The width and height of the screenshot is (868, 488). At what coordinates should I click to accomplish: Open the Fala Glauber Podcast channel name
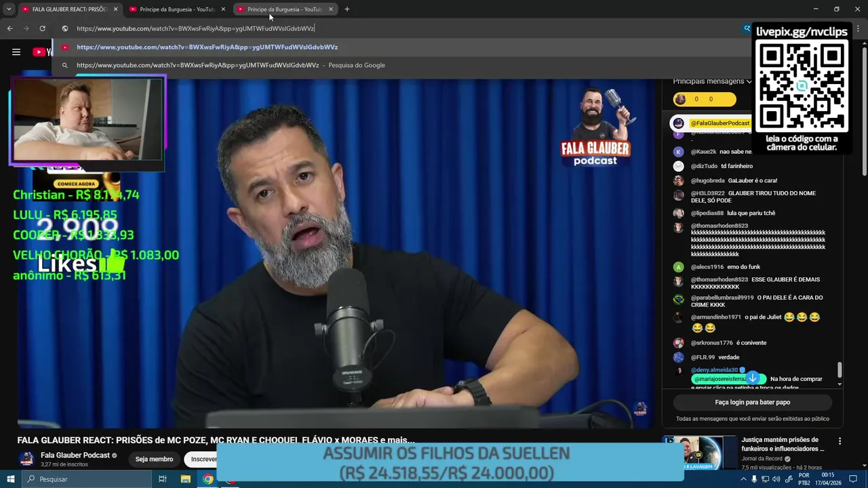(75, 455)
